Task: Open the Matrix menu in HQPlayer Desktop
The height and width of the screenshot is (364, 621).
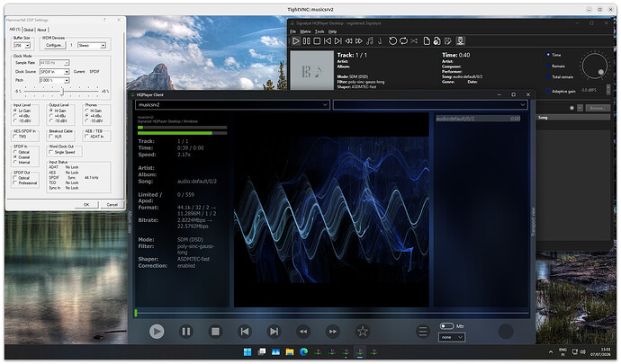Action: 305,31
